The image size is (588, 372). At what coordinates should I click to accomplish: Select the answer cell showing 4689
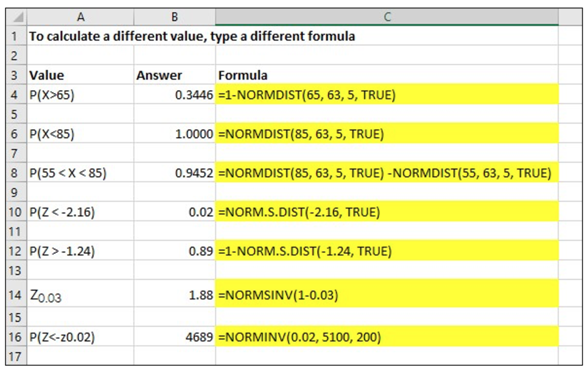(x=175, y=337)
